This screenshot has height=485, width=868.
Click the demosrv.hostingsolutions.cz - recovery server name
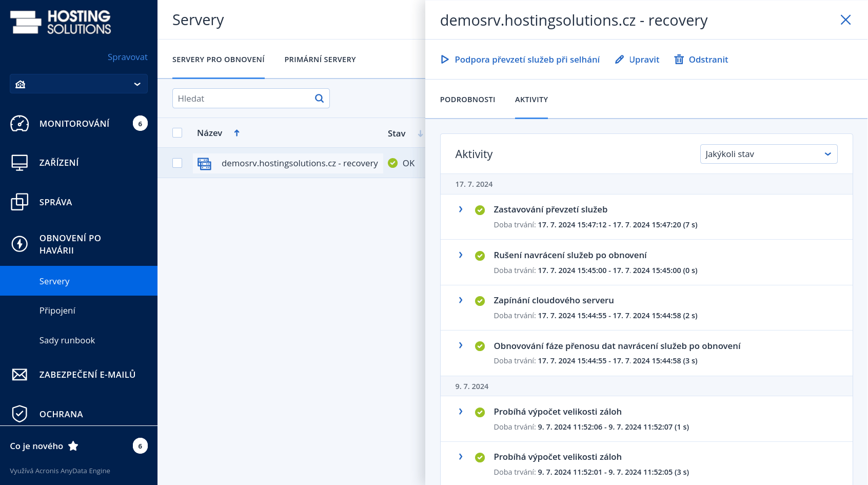tap(300, 163)
